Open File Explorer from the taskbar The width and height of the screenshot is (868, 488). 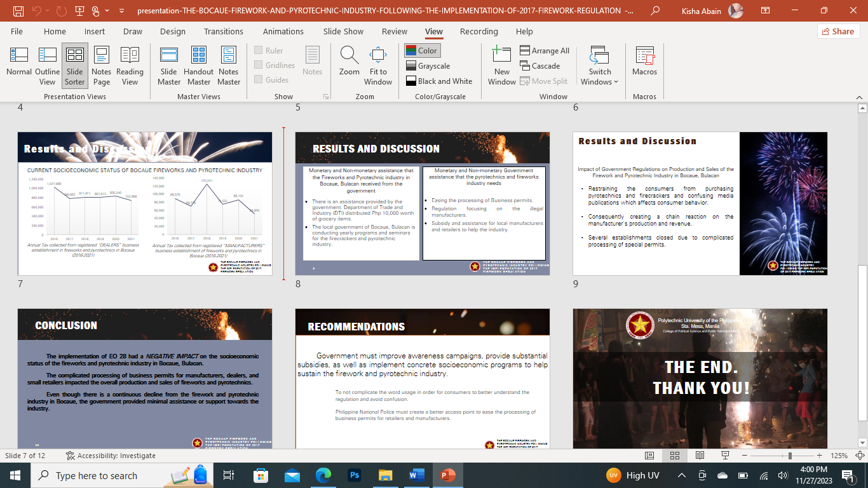click(386, 475)
